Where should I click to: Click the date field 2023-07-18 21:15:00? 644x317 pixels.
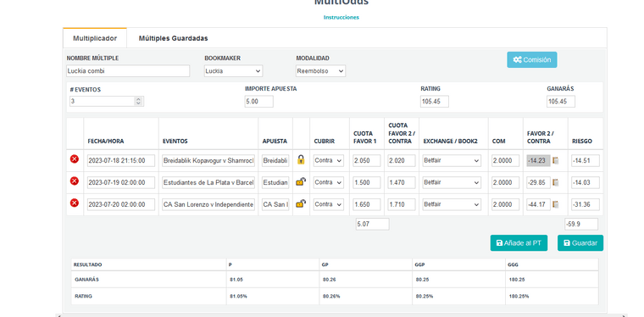pyautogui.click(x=121, y=160)
